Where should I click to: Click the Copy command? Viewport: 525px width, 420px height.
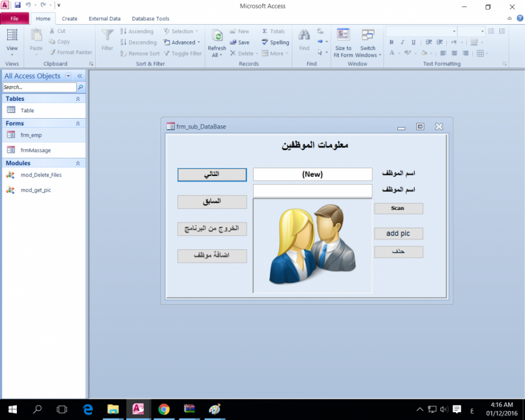(59, 41)
